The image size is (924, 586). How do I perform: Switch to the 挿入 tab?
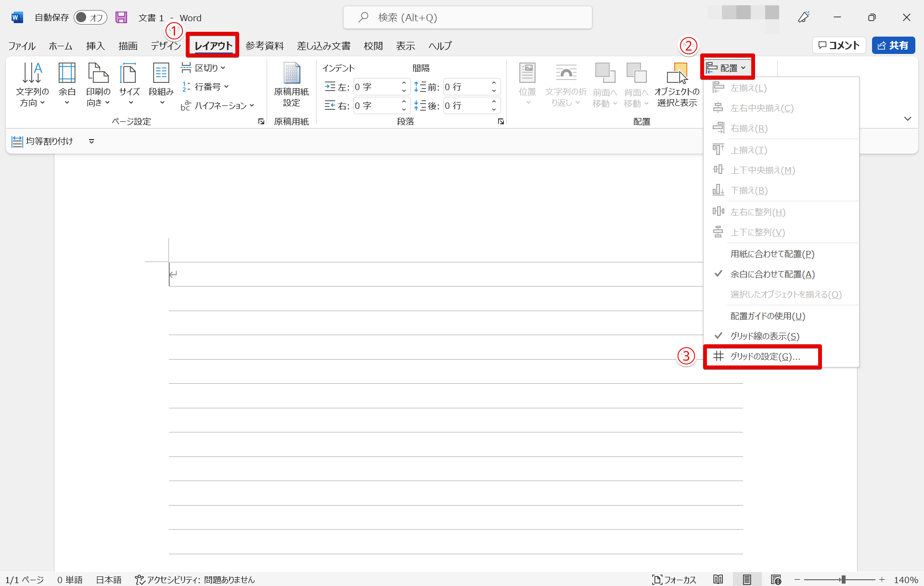coord(95,46)
